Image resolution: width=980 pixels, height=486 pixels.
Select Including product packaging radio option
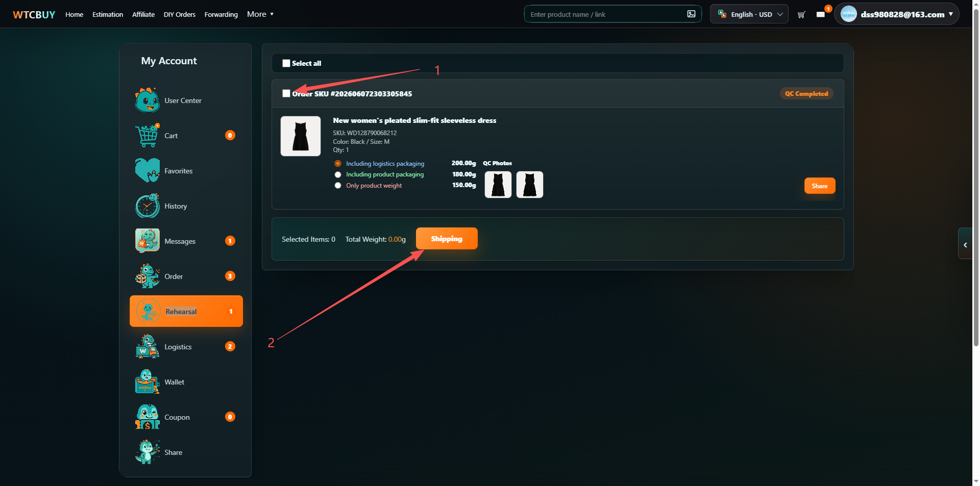click(338, 174)
